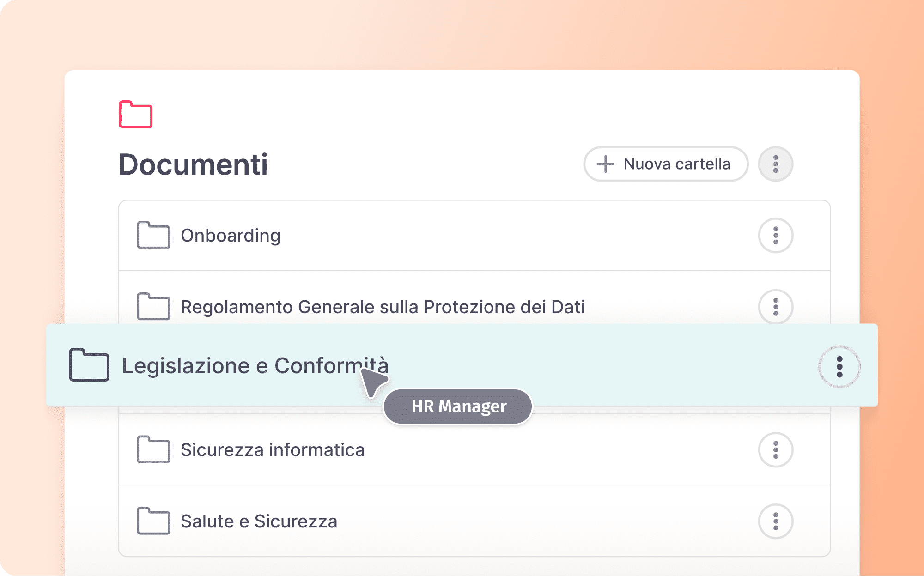Click the Onboarding folder icon
The image size is (924, 576).
pos(153,235)
